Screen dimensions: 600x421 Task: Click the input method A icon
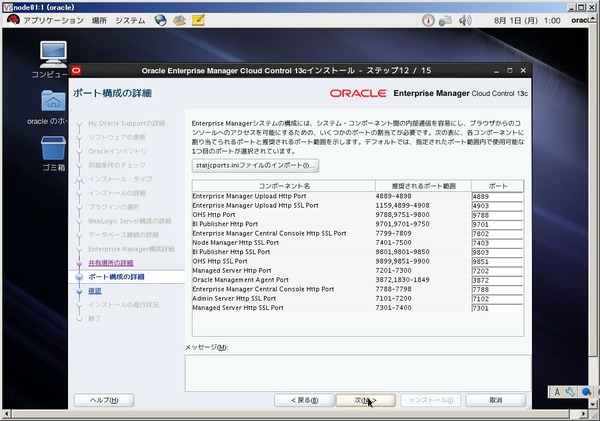tap(557, 392)
